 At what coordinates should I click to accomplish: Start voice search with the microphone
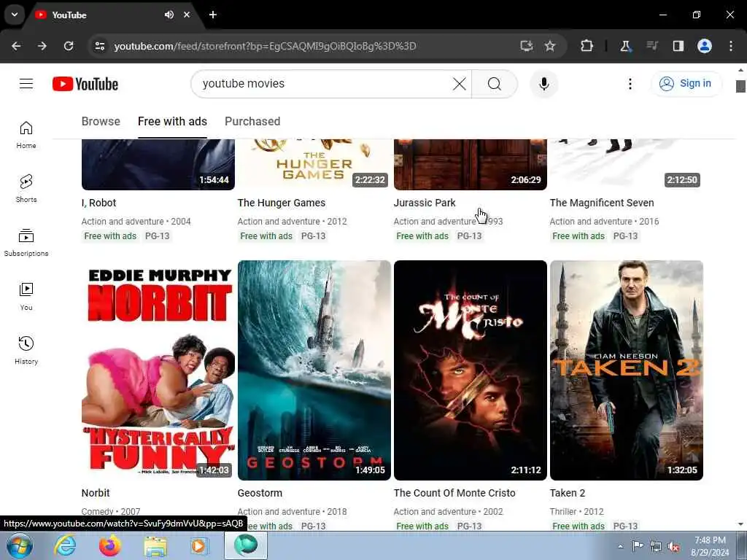[x=544, y=84]
